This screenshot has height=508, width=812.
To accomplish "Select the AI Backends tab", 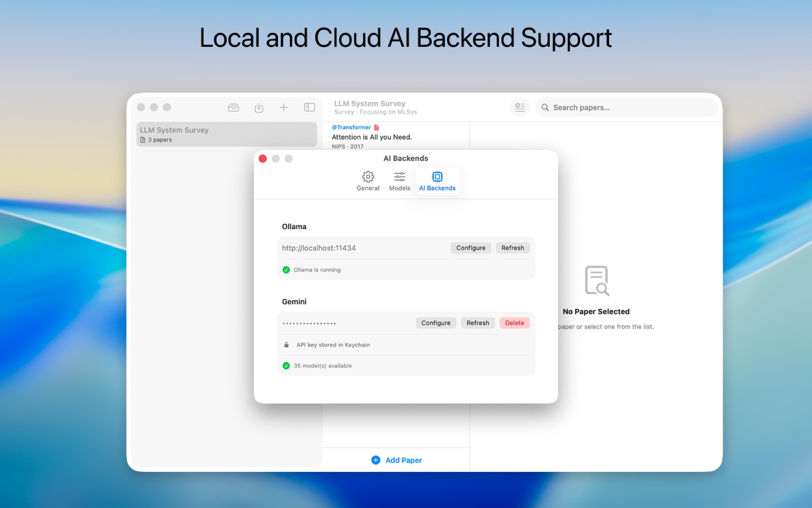I will pyautogui.click(x=437, y=181).
